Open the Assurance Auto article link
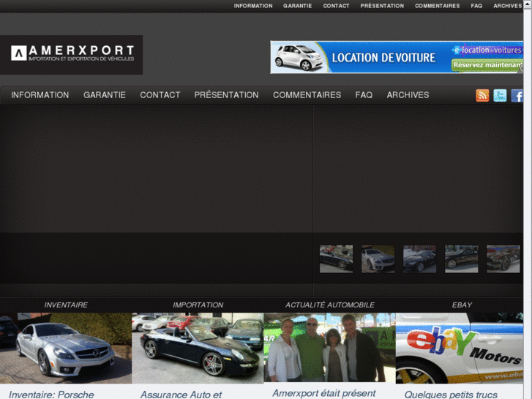Viewport: 532px width, 399px height. pos(181,395)
